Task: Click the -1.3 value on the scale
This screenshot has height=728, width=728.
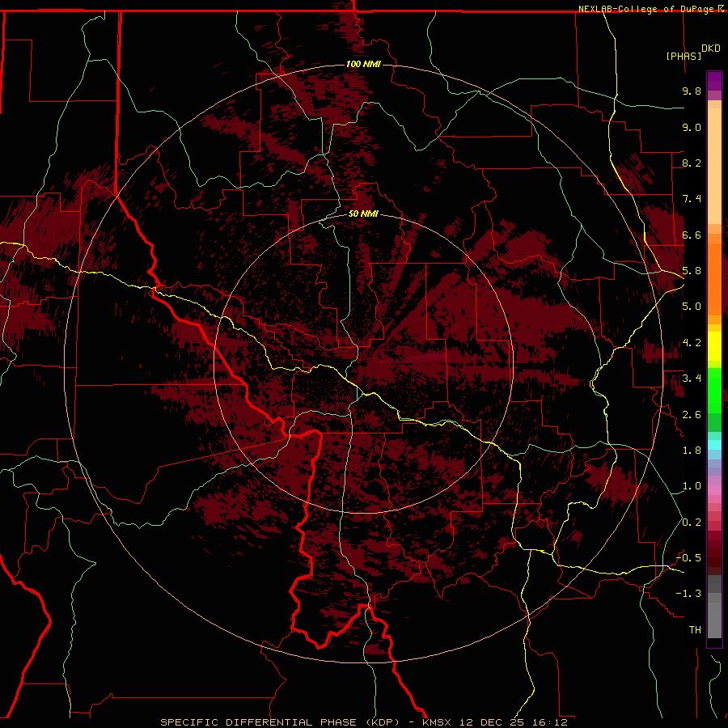Action: (688, 594)
